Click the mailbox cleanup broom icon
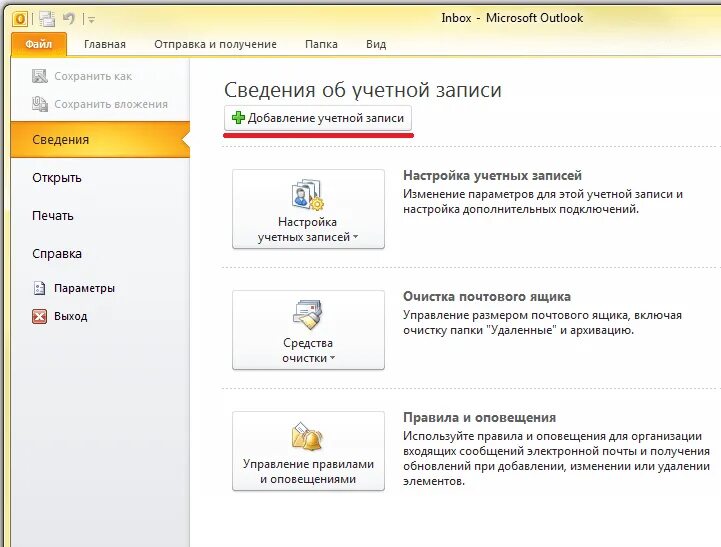Viewport: 721px width, 547px height. tap(308, 315)
